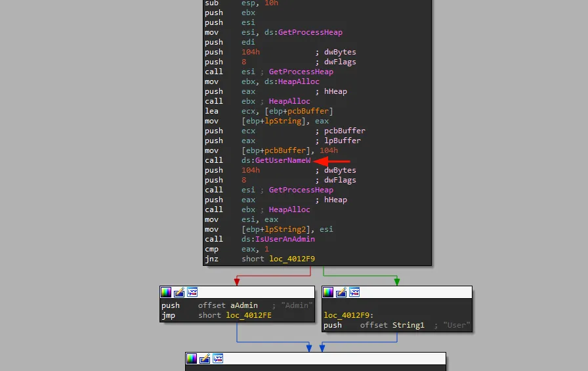
Task: Click the color palette icon in the loc_4012F9 node
Action: click(328, 292)
